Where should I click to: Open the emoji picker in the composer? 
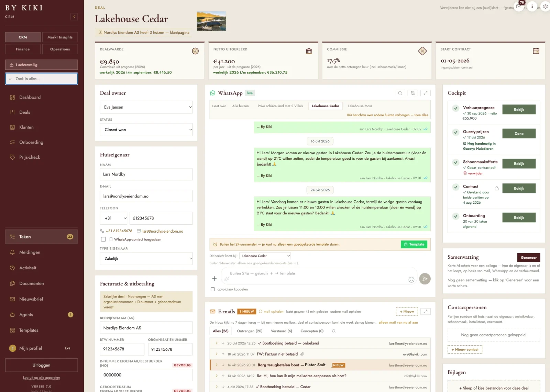(411, 280)
